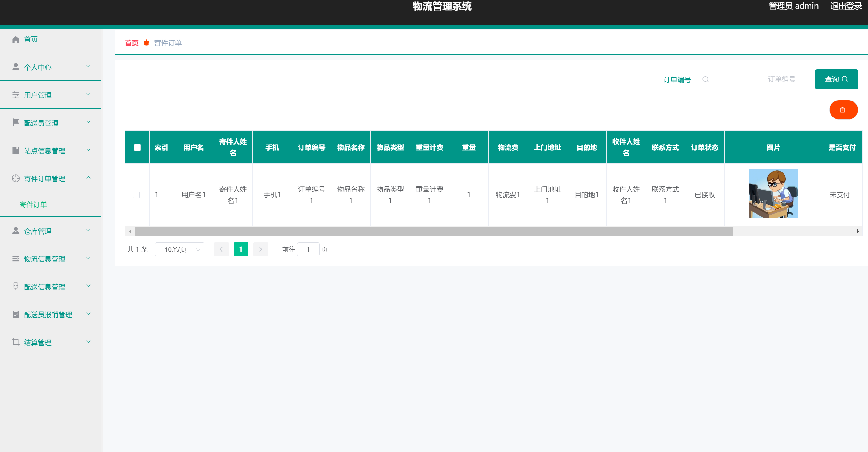
Task: Expand the 配送员管理 menu chevron
Action: tap(88, 122)
